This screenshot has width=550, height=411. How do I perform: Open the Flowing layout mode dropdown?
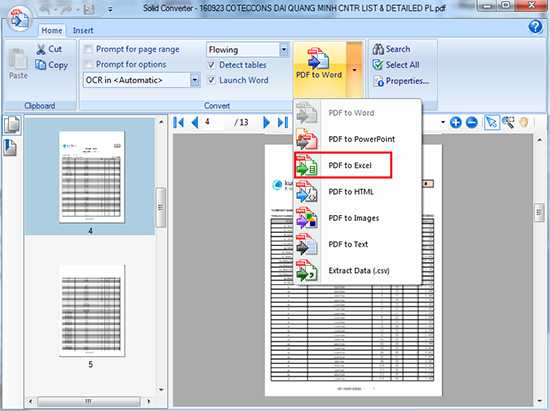coord(284,49)
